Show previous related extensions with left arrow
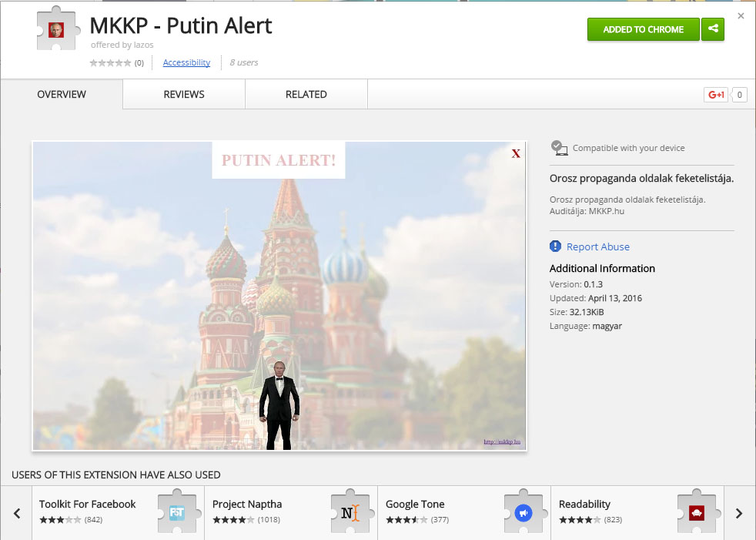 pyautogui.click(x=17, y=513)
